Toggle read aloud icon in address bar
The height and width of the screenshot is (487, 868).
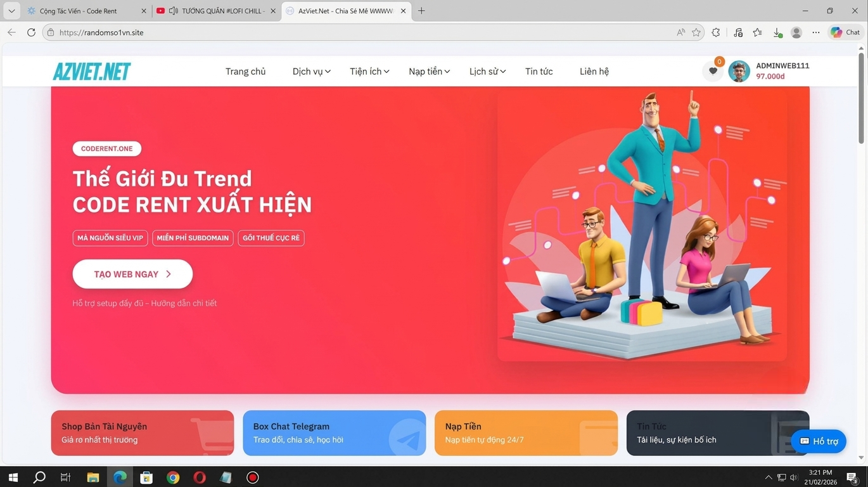pos(681,32)
